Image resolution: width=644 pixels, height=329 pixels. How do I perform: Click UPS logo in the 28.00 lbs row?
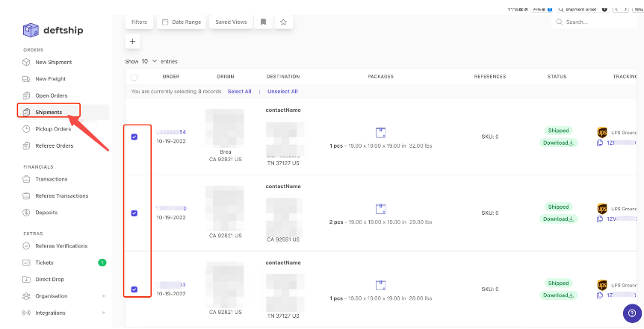click(x=601, y=285)
